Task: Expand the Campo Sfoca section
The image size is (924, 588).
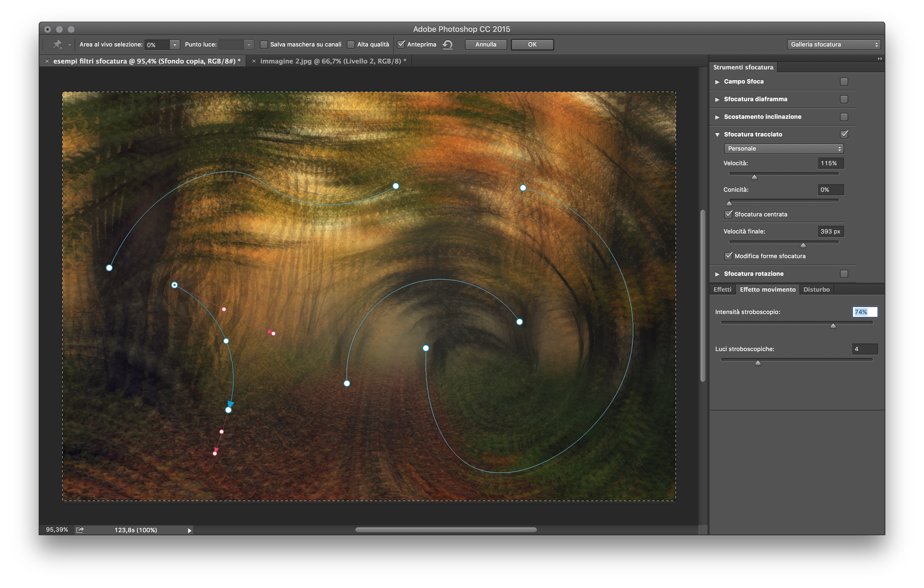Action: point(717,82)
